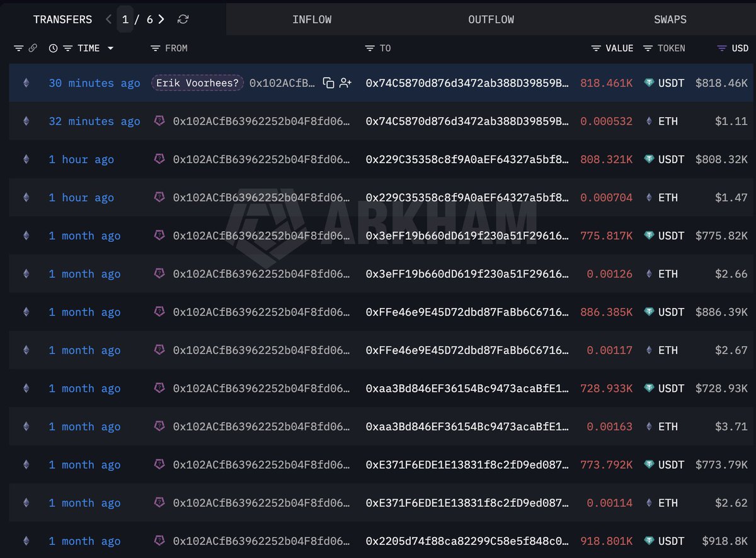Image resolution: width=756 pixels, height=558 pixels.
Task: Open the 0x74C5870d recipient address in first row
Action: tap(467, 83)
